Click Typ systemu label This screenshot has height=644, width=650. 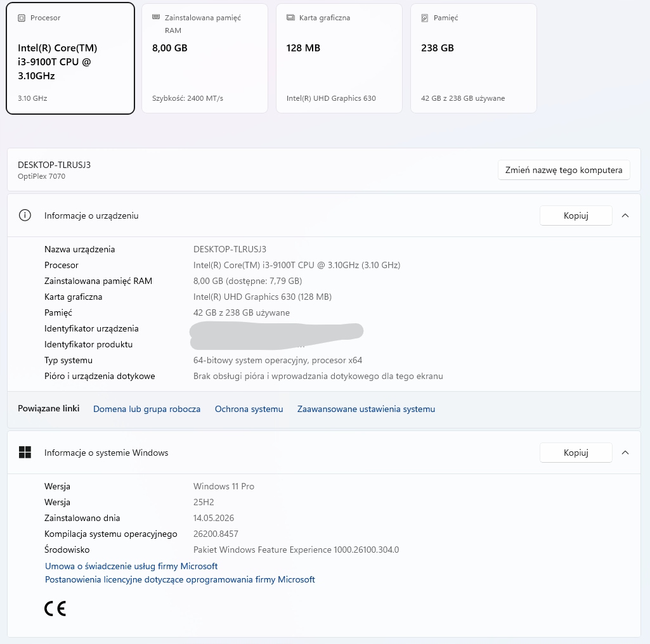[68, 360]
